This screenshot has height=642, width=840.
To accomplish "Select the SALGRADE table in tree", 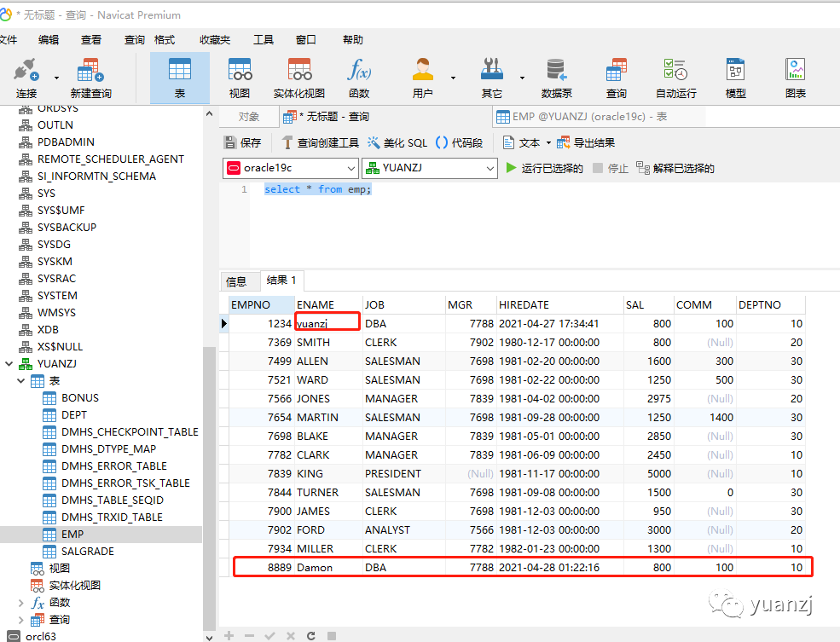I will coord(88,552).
